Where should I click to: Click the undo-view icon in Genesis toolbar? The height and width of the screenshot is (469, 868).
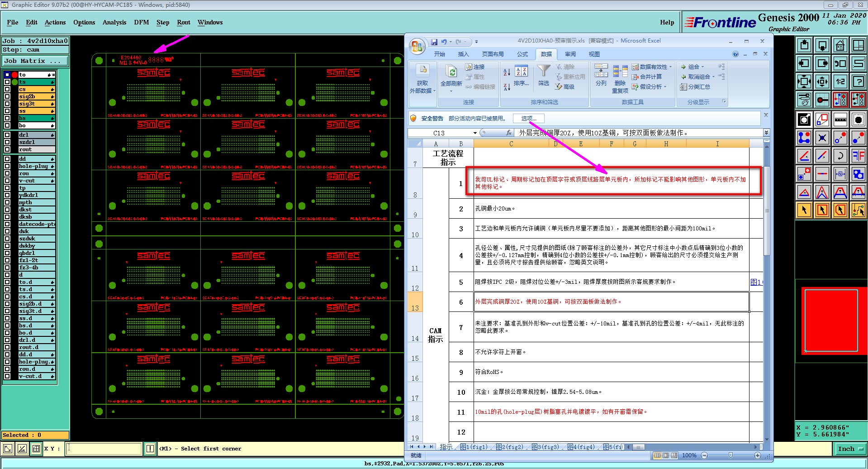[840, 63]
